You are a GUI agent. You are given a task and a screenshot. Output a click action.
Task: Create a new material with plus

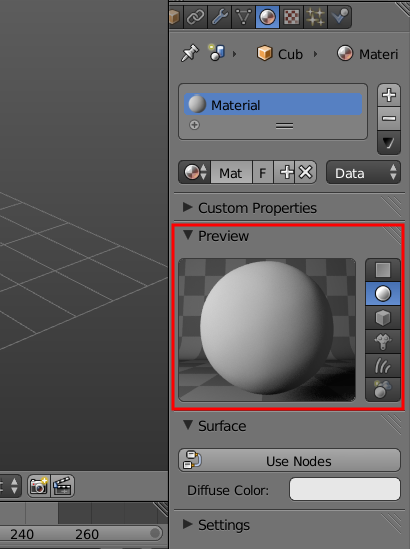[285, 172]
